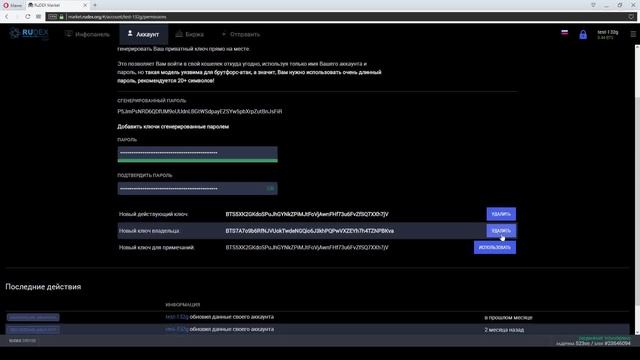Select the generated password text
Viewport: 640px width, 360px height.
tap(200, 111)
